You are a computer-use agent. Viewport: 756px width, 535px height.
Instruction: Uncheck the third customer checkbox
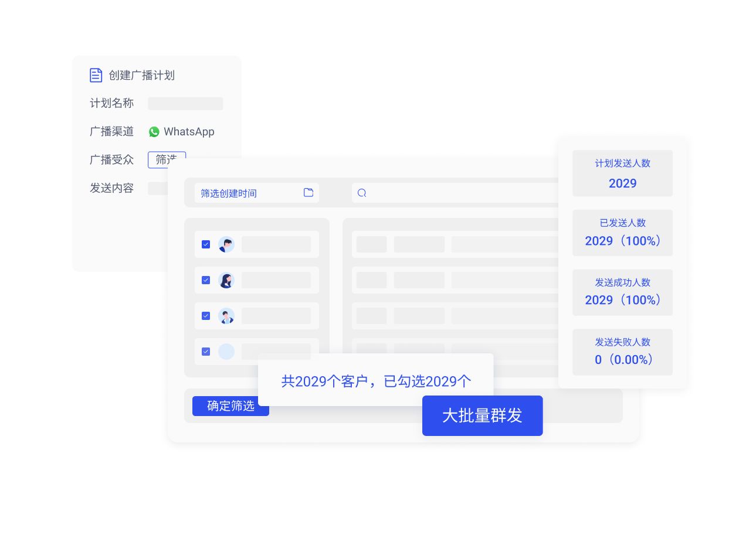coord(206,316)
